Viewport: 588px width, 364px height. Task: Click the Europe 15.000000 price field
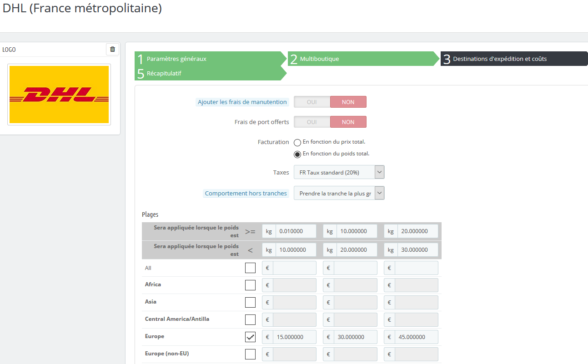pos(295,337)
